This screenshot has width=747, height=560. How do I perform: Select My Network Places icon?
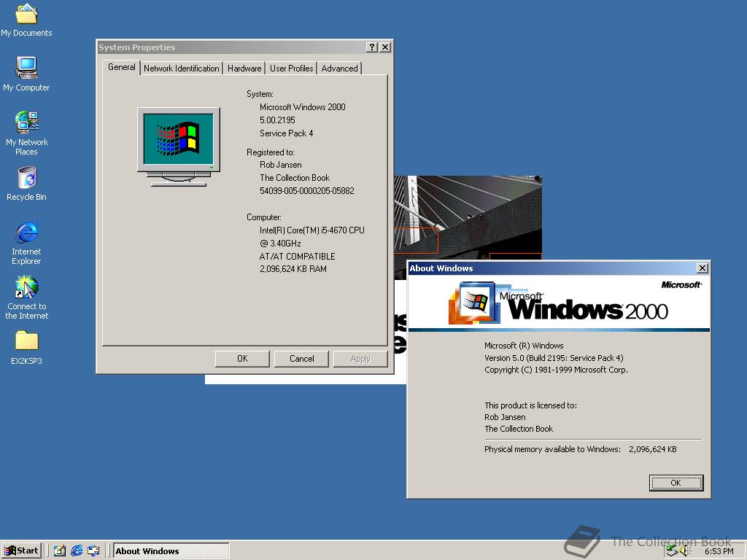(x=27, y=133)
